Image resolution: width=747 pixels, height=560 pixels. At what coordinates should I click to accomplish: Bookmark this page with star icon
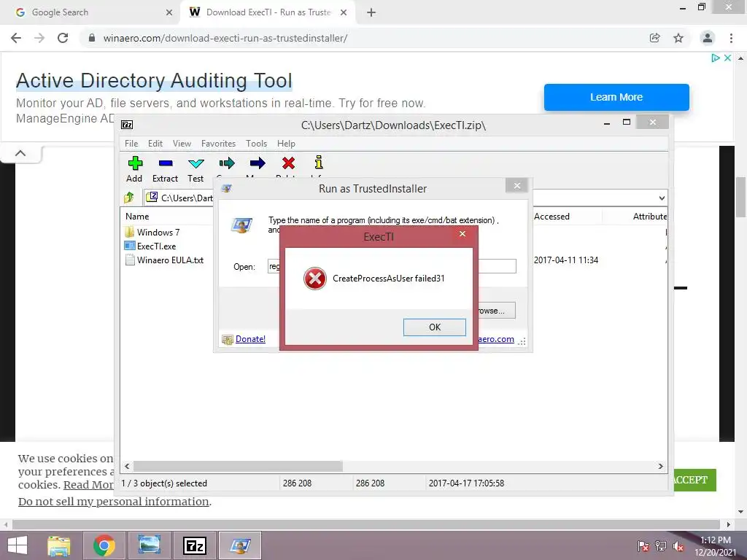678,38
